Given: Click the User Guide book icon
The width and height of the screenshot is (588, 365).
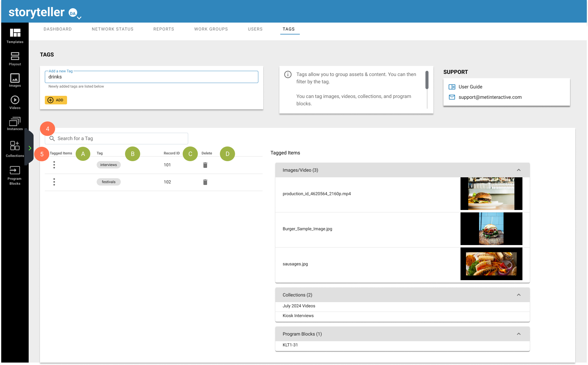Looking at the screenshot, I should click(x=452, y=87).
